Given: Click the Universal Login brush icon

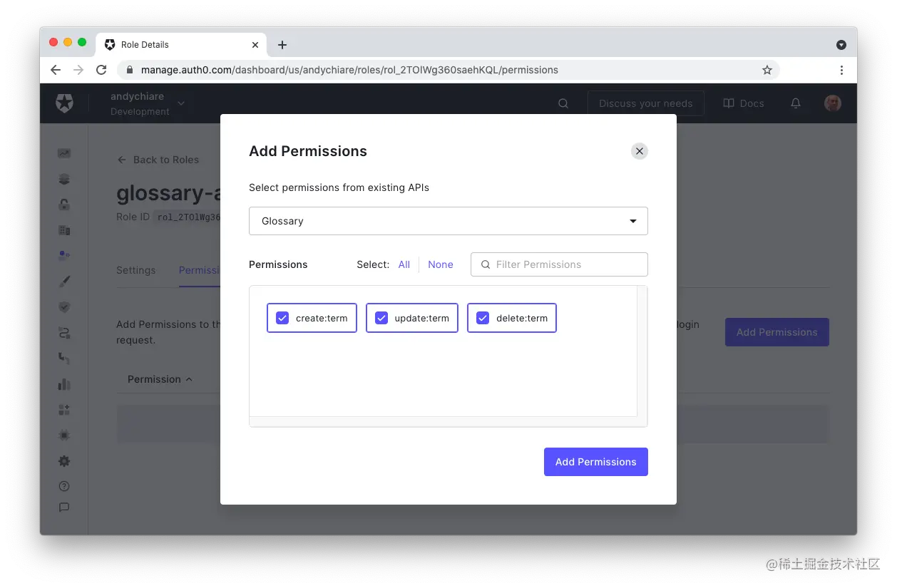Looking at the screenshot, I should [x=64, y=280].
